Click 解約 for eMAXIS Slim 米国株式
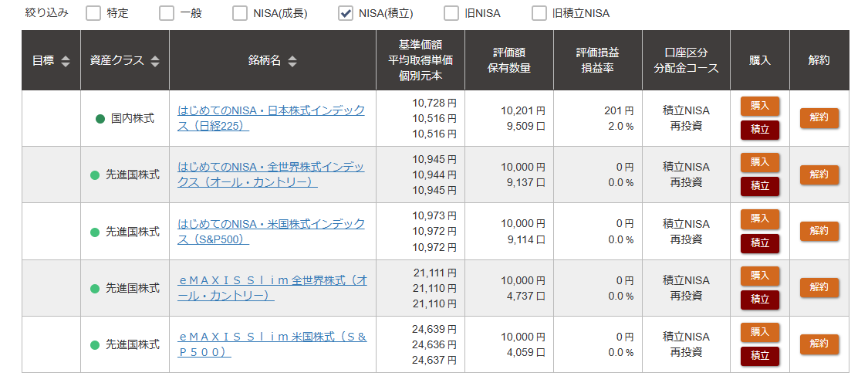The height and width of the screenshot is (383, 868). coord(819,344)
